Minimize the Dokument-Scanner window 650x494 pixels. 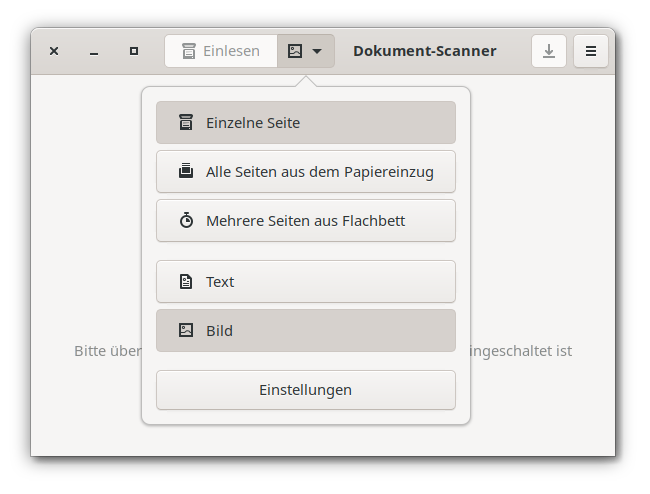click(x=94, y=51)
